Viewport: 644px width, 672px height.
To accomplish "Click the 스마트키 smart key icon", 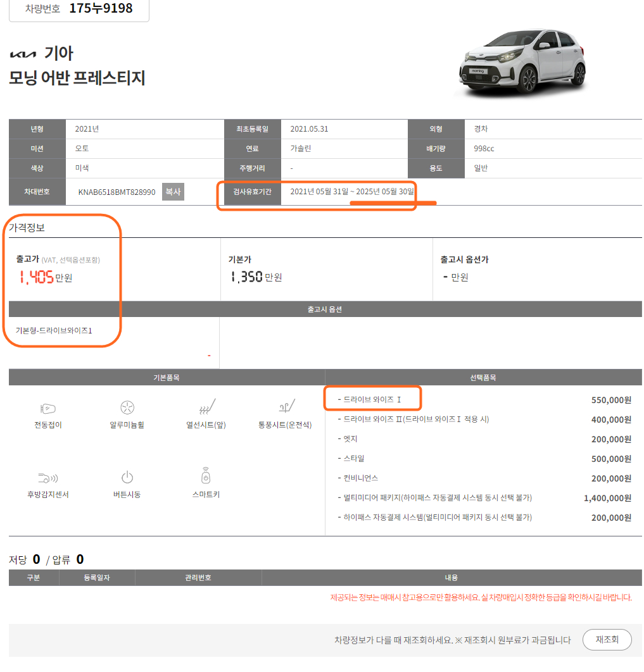I will tap(206, 475).
